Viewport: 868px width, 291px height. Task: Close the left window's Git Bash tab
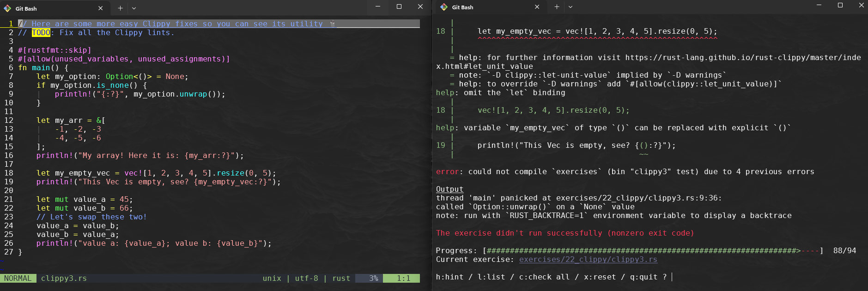tap(101, 8)
